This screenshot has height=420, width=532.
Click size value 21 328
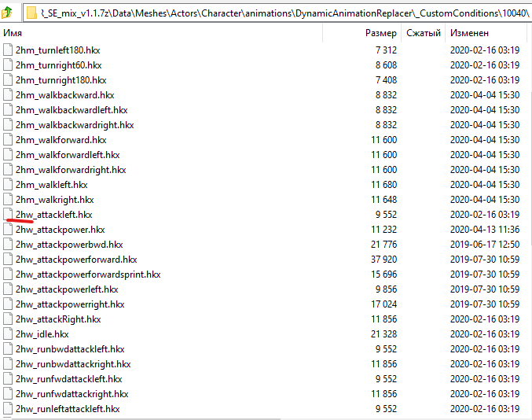click(x=383, y=334)
